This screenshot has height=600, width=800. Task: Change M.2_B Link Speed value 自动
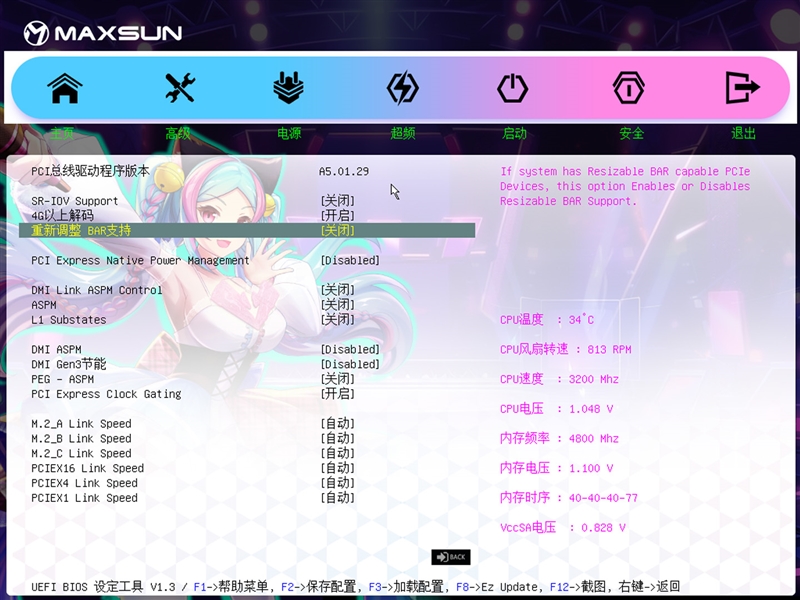pyautogui.click(x=337, y=439)
